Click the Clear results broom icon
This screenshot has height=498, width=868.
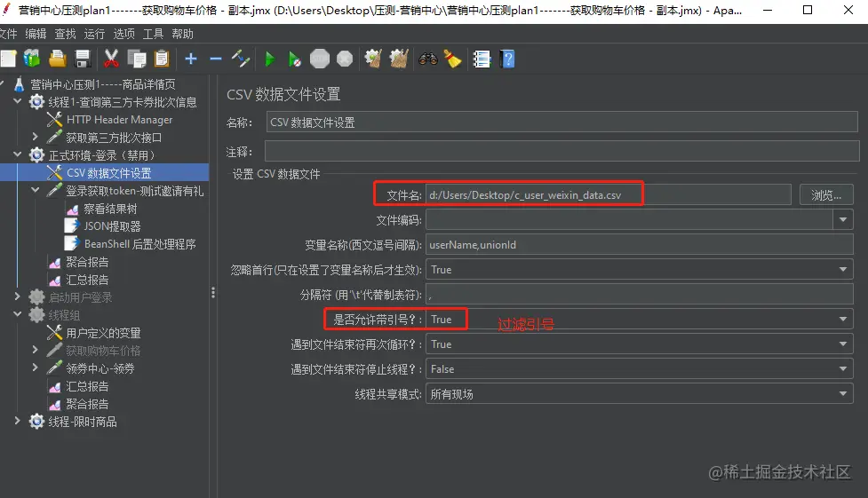pyautogui.click(x=373, y=59)
